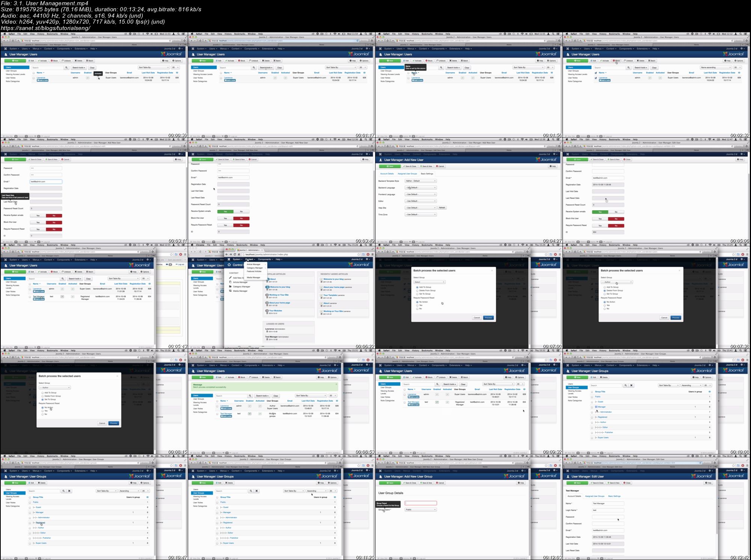Click the Control Panel home icon in the 00:06:22 frame
Screen dimensions: 751x560
pos(229,265)
